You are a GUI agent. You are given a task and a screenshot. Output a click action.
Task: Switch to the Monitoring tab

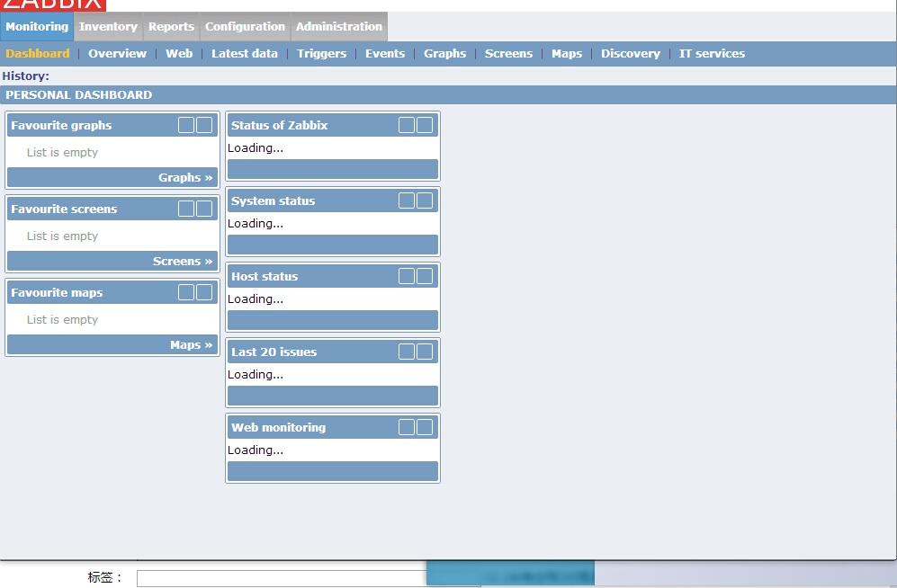pos(37,27)
